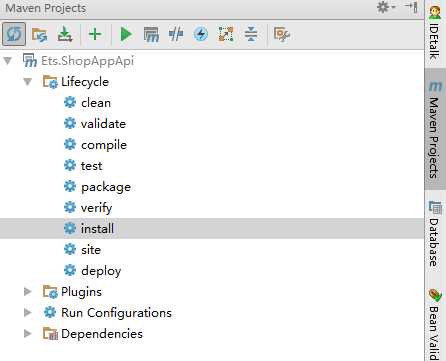Open the Database side tab
Viewport: 446px width, 361px height.
(435, 233)
